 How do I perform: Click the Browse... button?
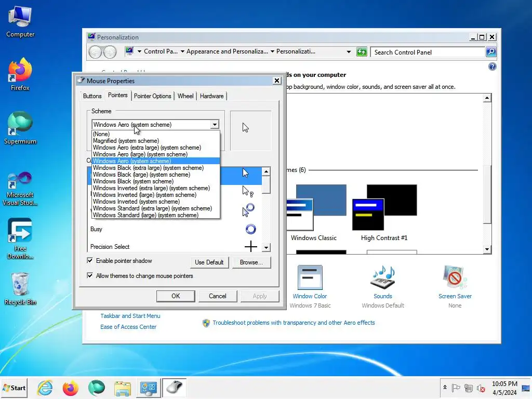pos(251,262)
